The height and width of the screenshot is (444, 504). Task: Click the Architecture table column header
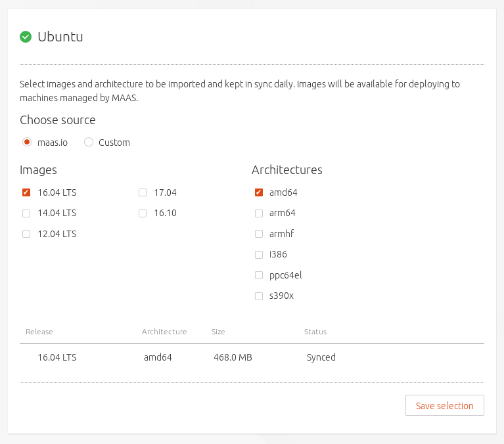[164, 332]
